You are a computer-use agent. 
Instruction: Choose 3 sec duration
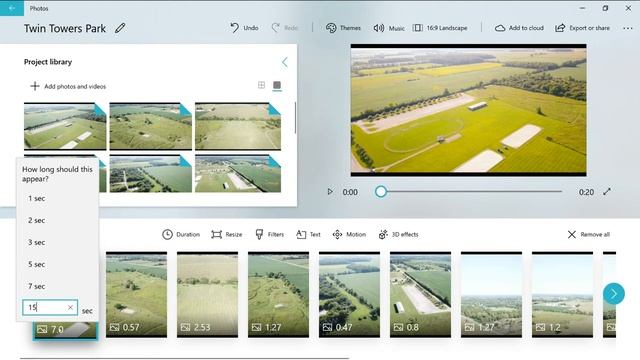[57, 242]
